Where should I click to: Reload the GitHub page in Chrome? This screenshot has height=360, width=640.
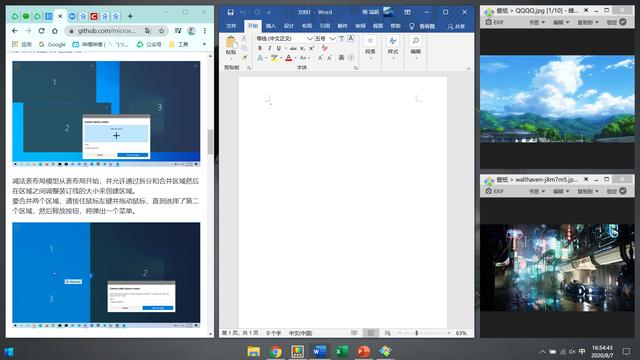point(41,31)
